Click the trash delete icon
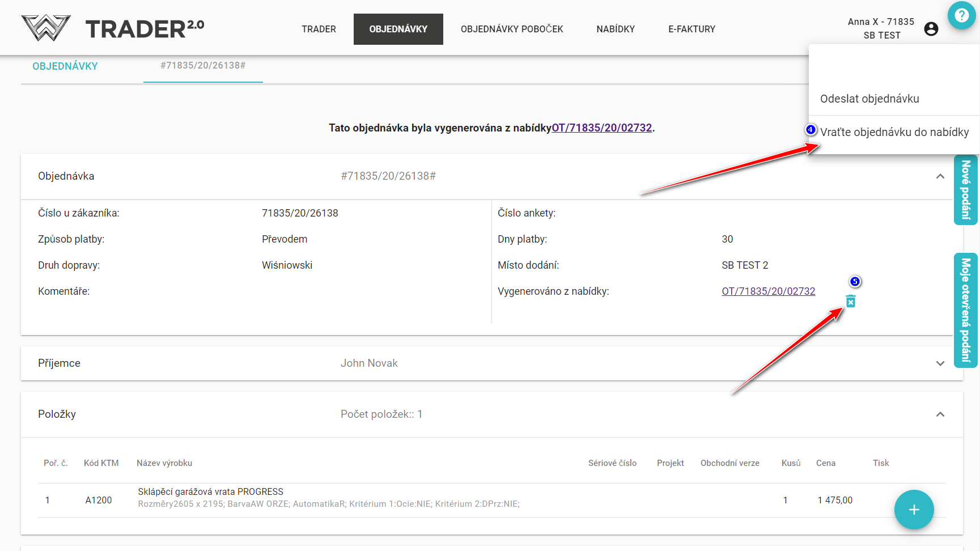Image resolution: width=980 pixels, height=551 pixels. pyautogui.click(x=850, y=302)
